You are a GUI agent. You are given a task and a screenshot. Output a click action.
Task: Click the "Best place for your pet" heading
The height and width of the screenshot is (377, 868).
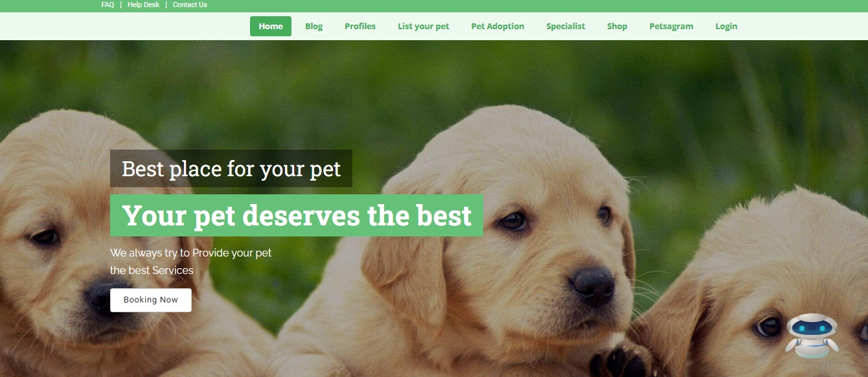click(231, 168)
